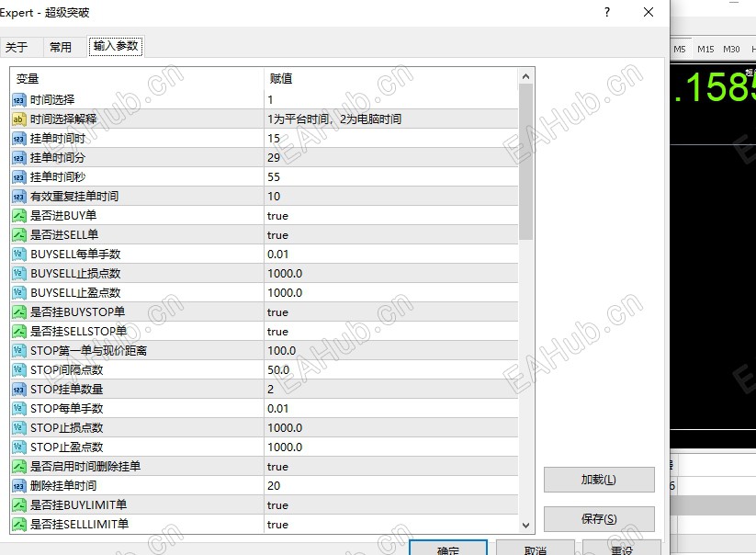This screenshot has height=555, width=756.
Task: Click the boolean icon beside 是否挂BUYLIMIT单
Action: (18, 504)
